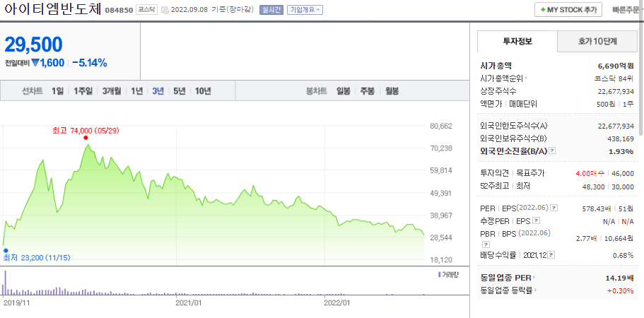The image size is (644, 318).
Task: Click the 578.43배 PER value
Action: click(597, 208)
